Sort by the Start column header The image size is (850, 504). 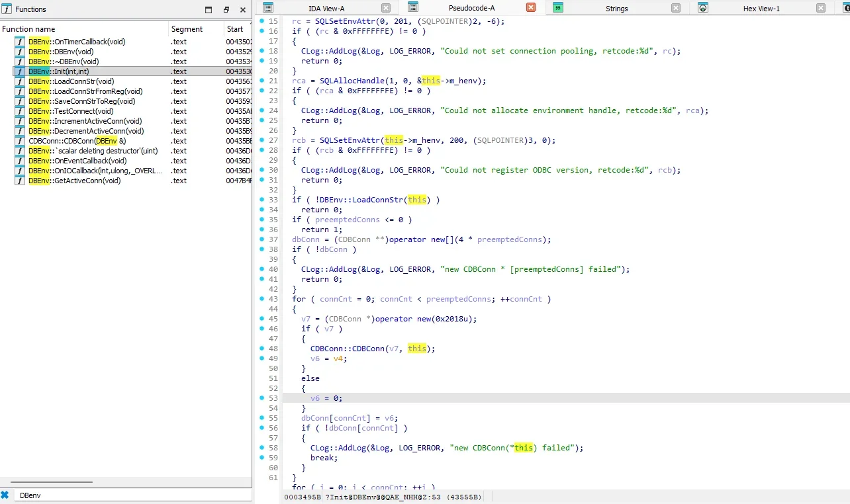[x=238, y=29]
